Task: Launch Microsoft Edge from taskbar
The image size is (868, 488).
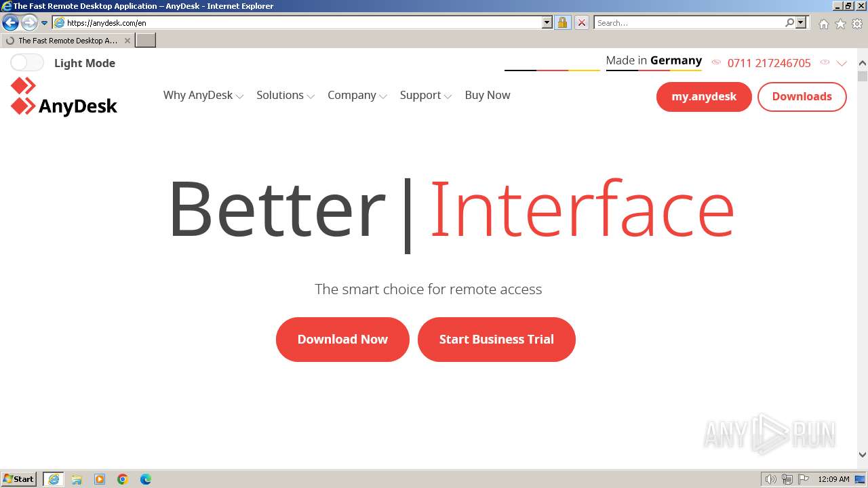Action: (146, 479)
